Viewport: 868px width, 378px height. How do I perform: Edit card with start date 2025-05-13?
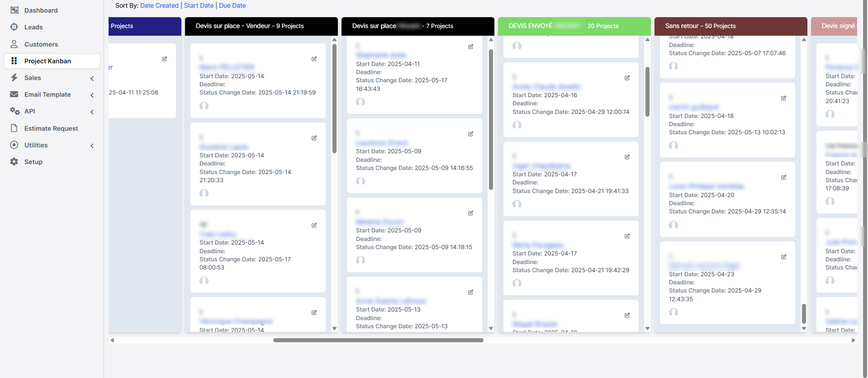(471, 292)
